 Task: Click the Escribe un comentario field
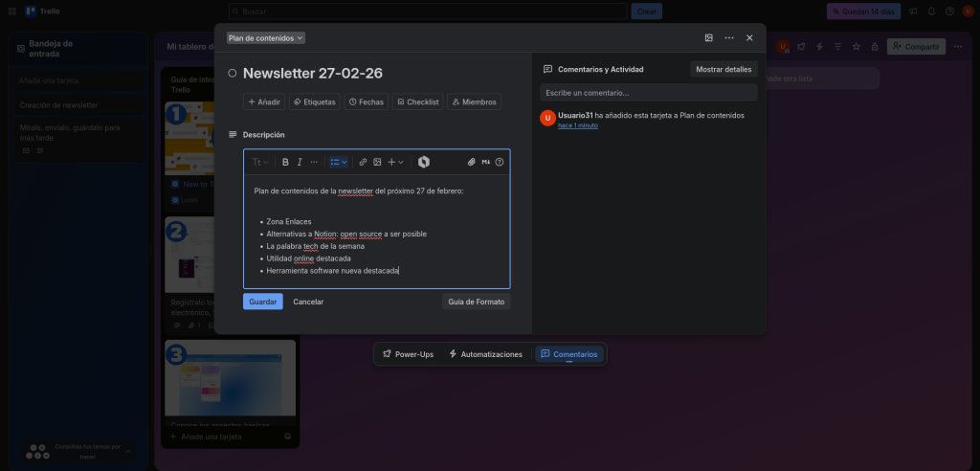tap(648, 93)
